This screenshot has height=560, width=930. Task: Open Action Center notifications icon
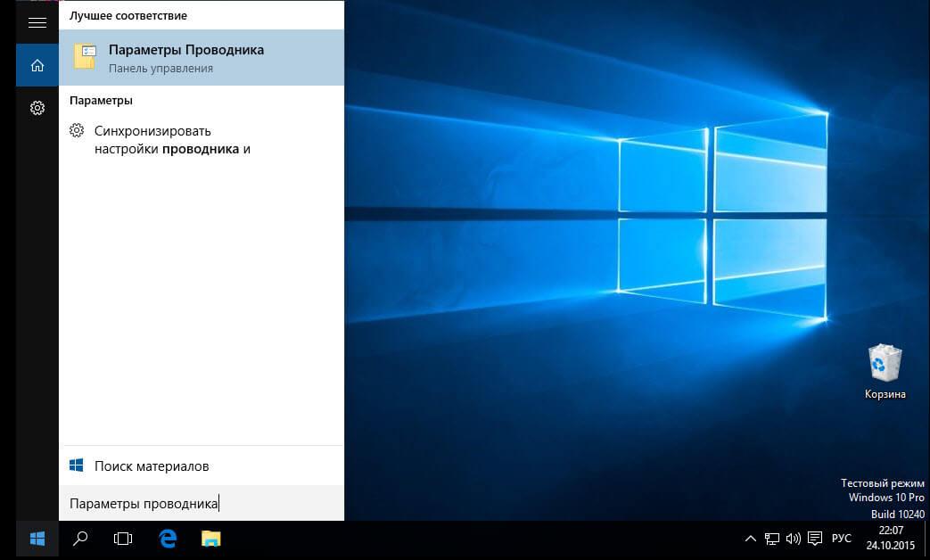pyautogui.click(x=815, y=539)
